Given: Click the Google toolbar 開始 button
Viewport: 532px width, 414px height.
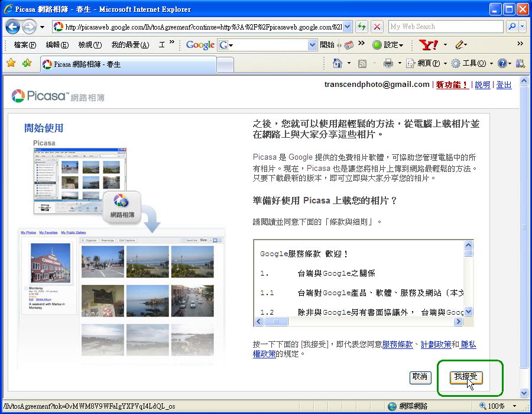Looking at the screenshot, I should [327, 45].
